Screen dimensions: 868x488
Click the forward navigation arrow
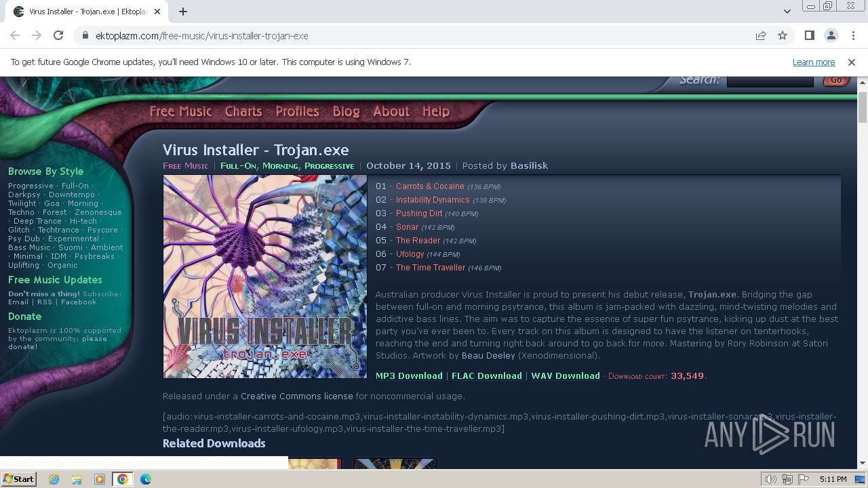pos(37,35)
